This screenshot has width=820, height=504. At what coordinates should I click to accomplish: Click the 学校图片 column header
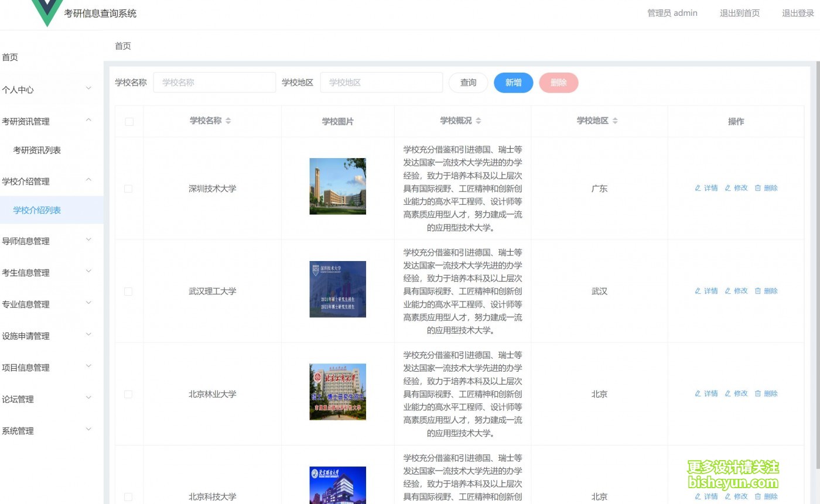coord(338,121)
